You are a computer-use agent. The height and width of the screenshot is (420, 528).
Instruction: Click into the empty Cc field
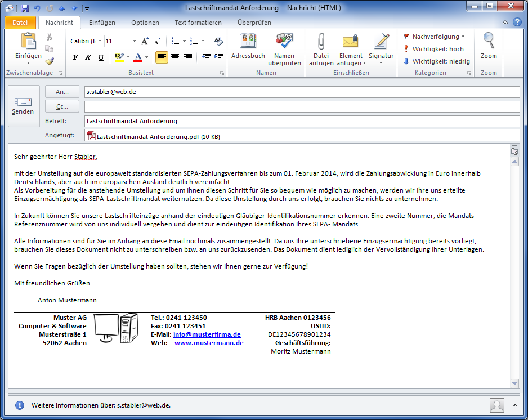pos(302,106)
